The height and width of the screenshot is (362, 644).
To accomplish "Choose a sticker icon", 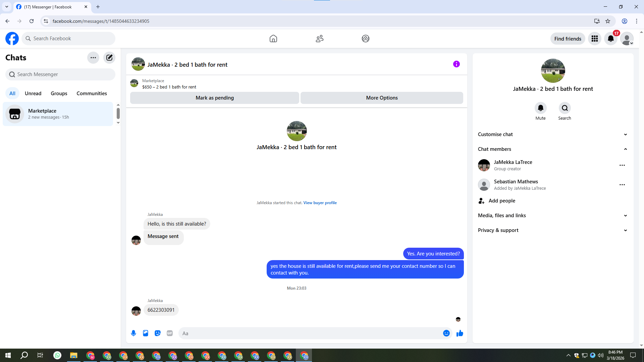I will (158, 333).
